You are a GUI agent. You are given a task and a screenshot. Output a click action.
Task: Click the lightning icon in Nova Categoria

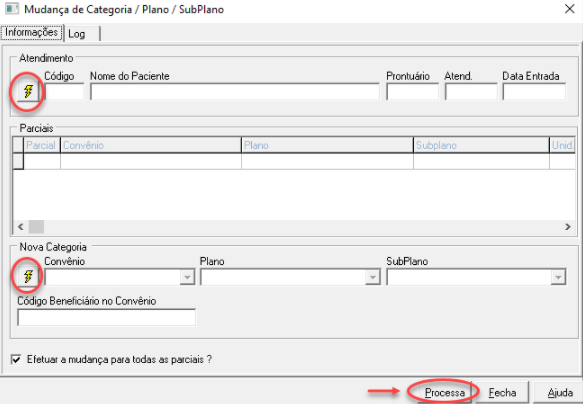(28, 277)
